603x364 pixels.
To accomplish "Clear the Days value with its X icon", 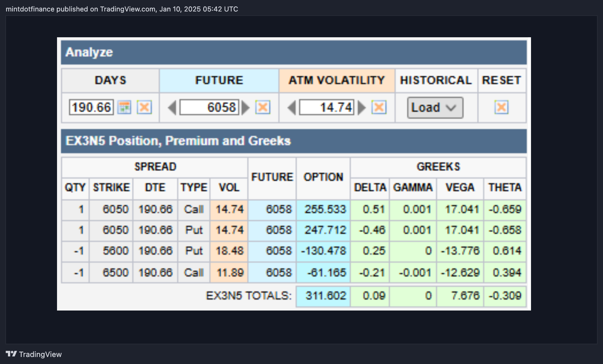I will 144,107.
